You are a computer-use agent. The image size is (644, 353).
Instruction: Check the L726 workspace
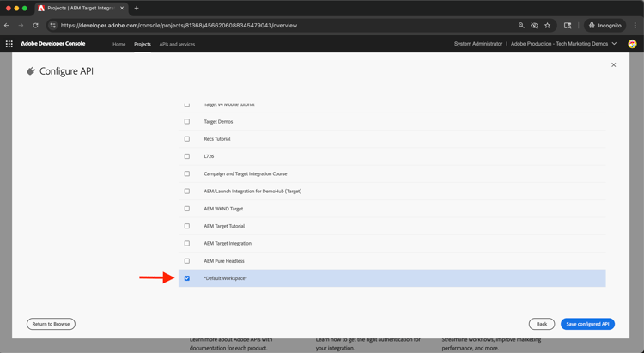(187, 156)
